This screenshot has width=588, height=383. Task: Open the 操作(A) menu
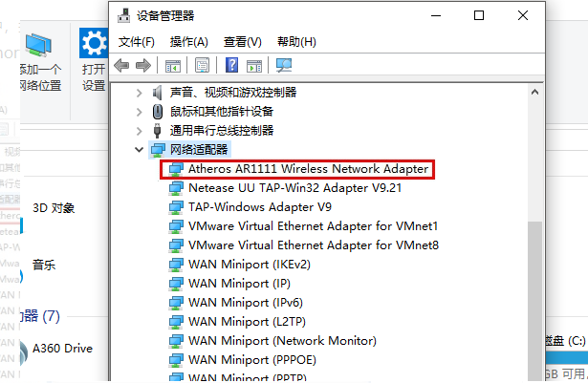(188, 42)
